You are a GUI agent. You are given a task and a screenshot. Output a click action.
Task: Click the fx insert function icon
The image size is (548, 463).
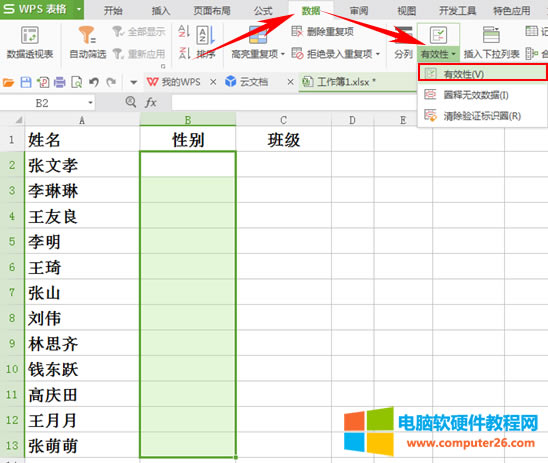click(x=151, y=103)
